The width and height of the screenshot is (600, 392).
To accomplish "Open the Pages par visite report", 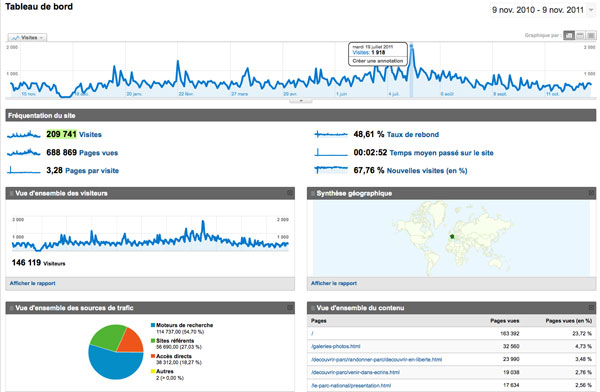I will point(92,171).
